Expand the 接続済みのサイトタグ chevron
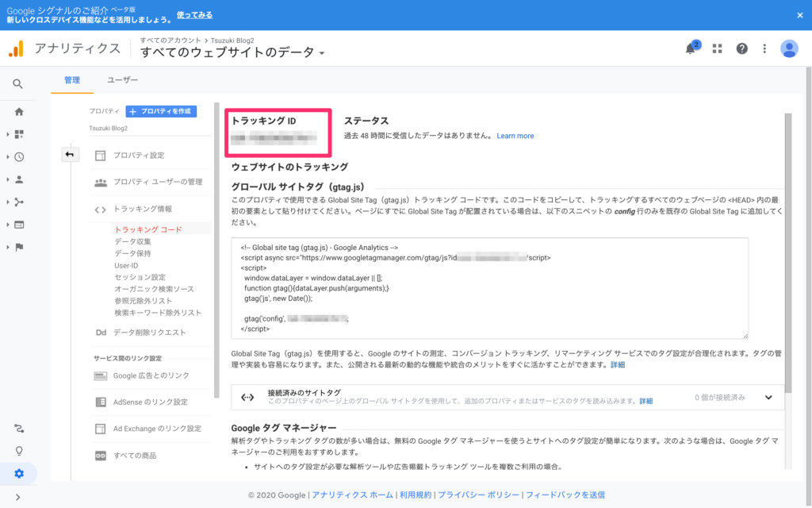 coord(768,398)
